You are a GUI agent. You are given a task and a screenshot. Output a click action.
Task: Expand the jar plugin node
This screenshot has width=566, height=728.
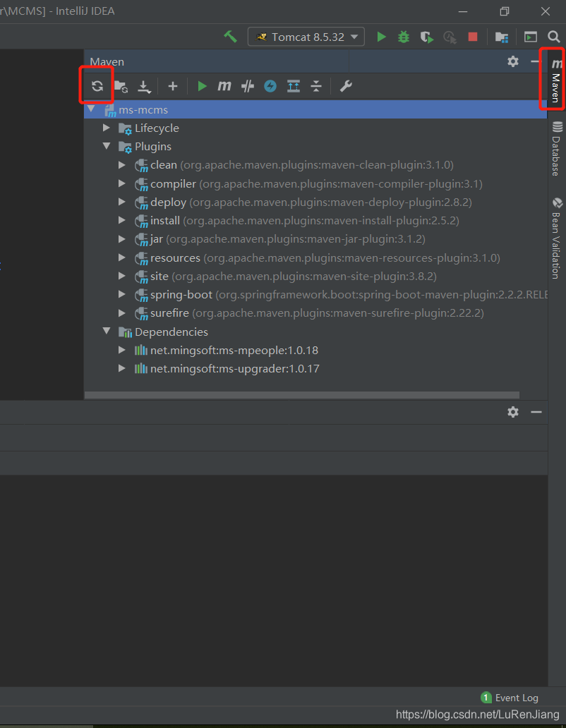pyautogui.click(x=121, y=239)
